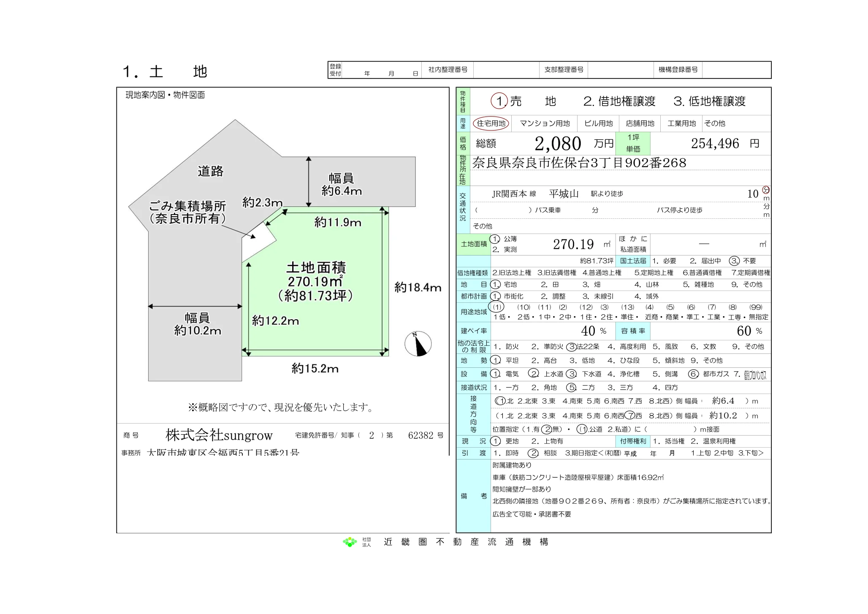Click the address 奈良県奈良市佐保台3丁目902番268
The image size is (868, 614).
(x=579, y=163)
